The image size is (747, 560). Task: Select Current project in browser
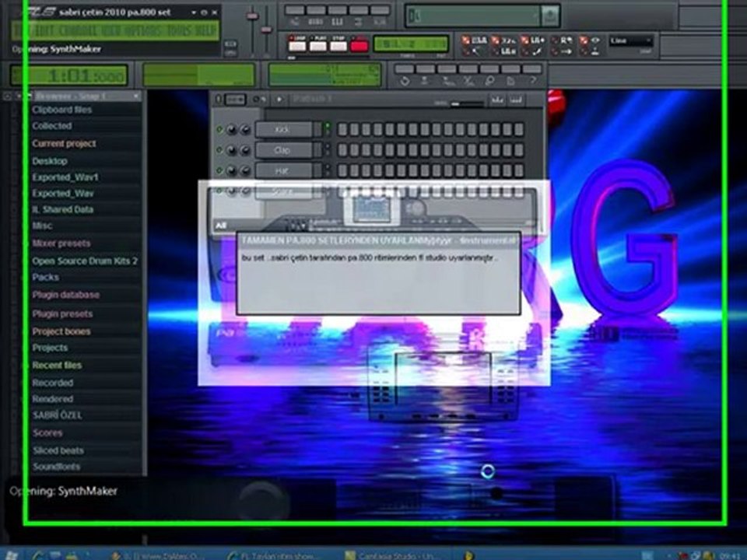click(64, 143)
